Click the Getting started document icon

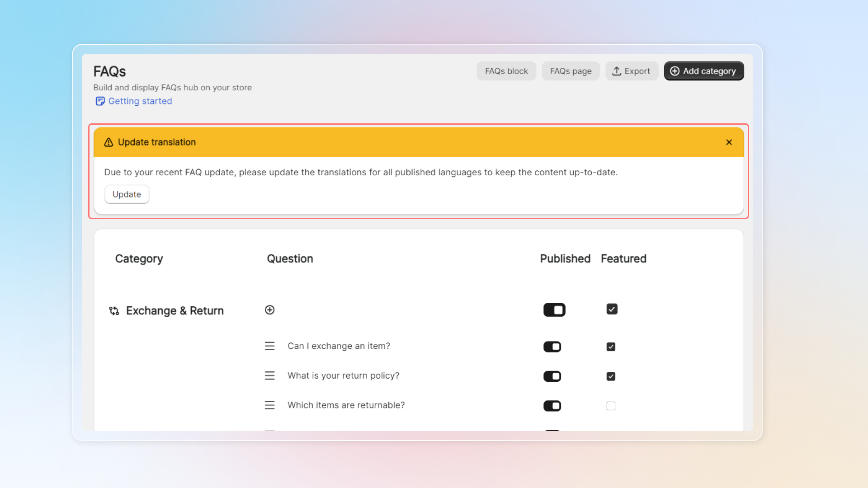tap(100, 101)
